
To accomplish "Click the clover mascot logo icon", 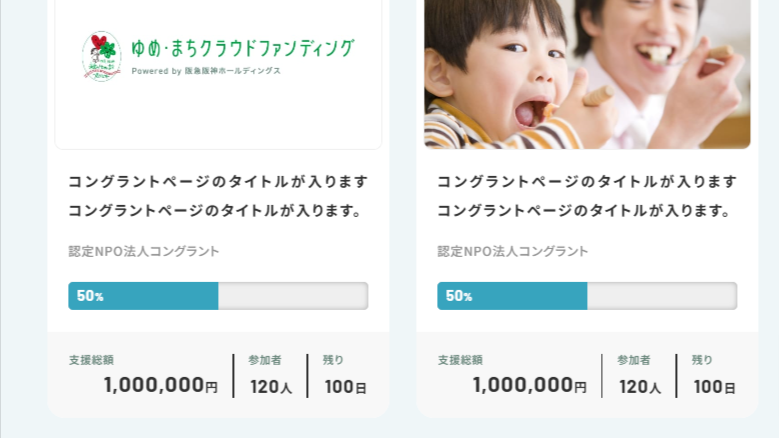I will [x=101, y=56].
